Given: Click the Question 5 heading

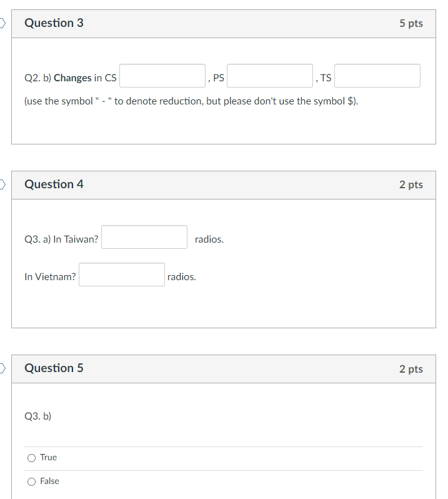Looking at the screenshot, I should (54, 368).
